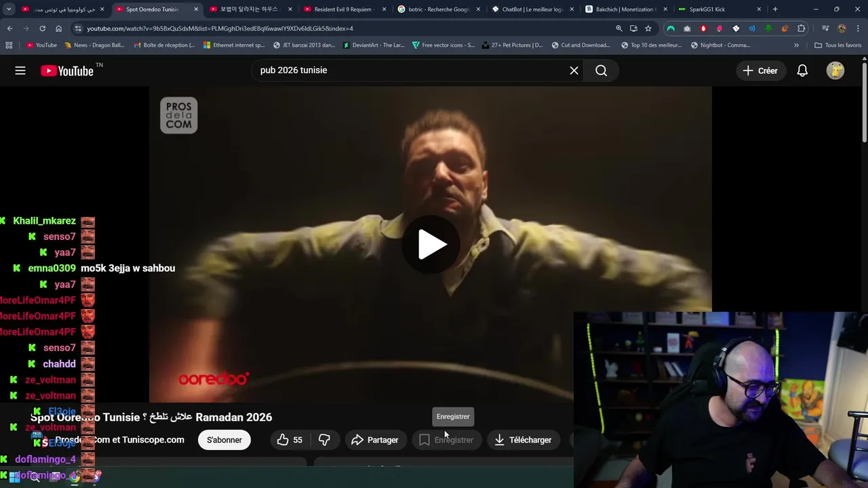Dislike the video with thumbs down
The width and height of the screenshot is (868, 488).
(324, 440)
